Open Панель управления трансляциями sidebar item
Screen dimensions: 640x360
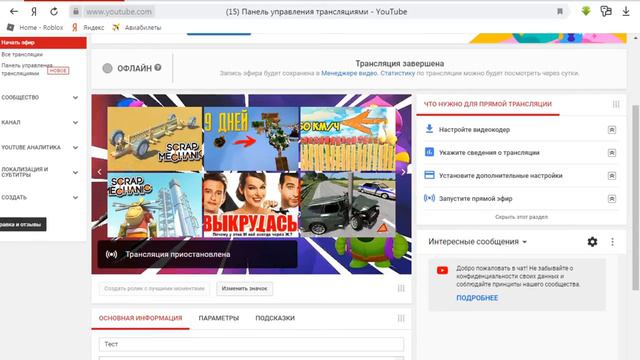pyautogui.click(x=27, y=69)
